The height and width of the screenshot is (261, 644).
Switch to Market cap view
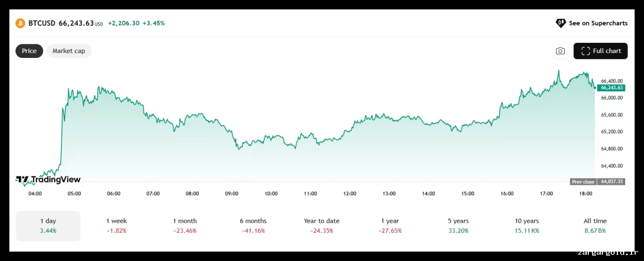click(x=69, y=51)
